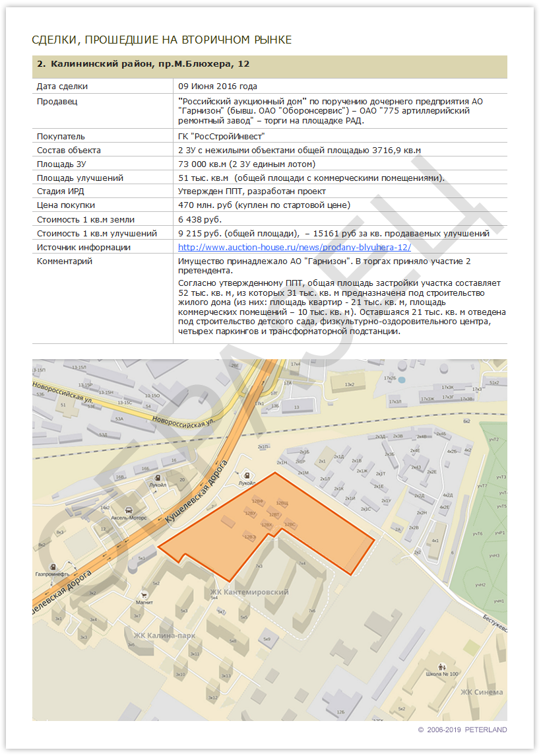Select the title '2. Калининский район, пр.М.Блюхера, 12'
Image resolution: width=541 pixels, height=756 pixels.
point(144,63)
